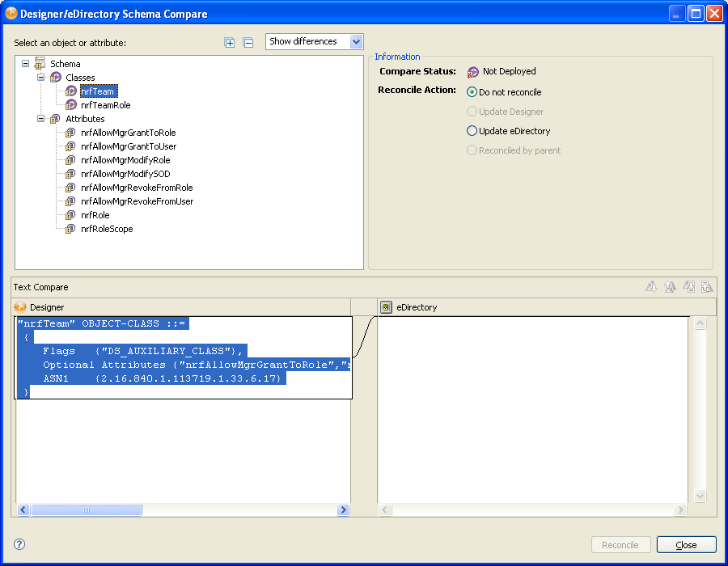The image size is (728, 566).
Task: Click the title bar application icon
Action: tap(11, 14)
